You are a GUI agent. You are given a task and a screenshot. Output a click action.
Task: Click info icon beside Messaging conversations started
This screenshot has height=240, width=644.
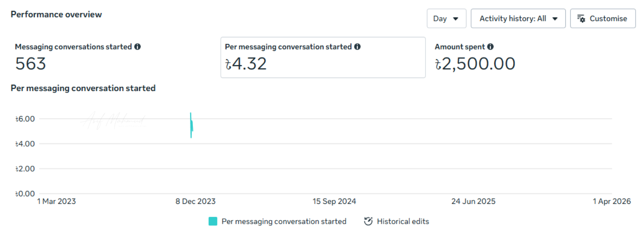point(138,47)
